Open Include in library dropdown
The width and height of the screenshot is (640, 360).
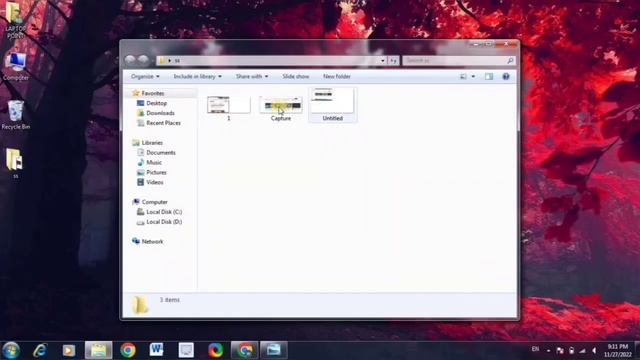pyautogui.click(x=198, y=76)
